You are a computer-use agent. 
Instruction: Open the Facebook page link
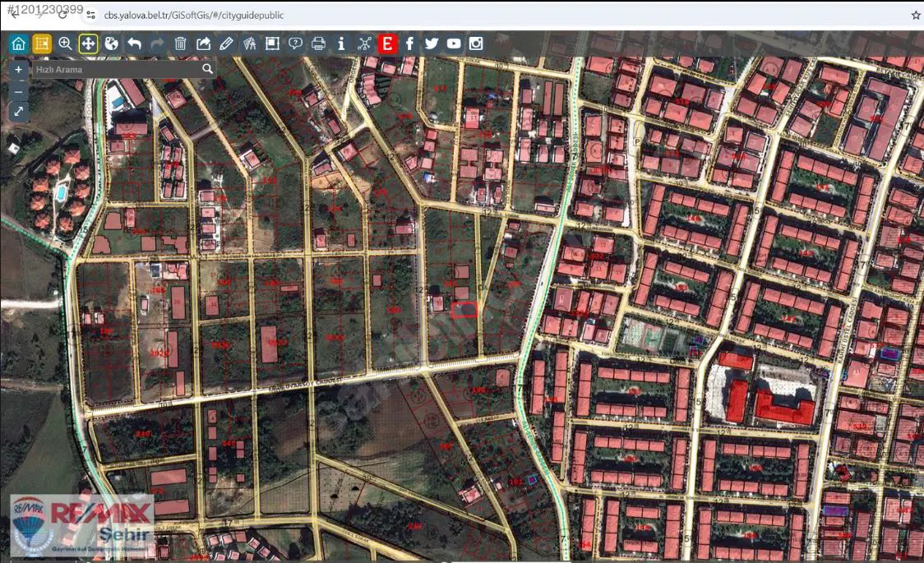point(409,44)
